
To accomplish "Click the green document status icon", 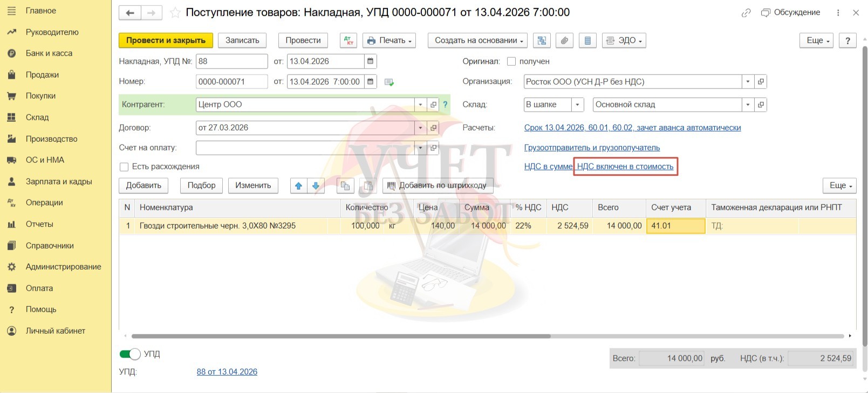I will (x=389, y=82).
